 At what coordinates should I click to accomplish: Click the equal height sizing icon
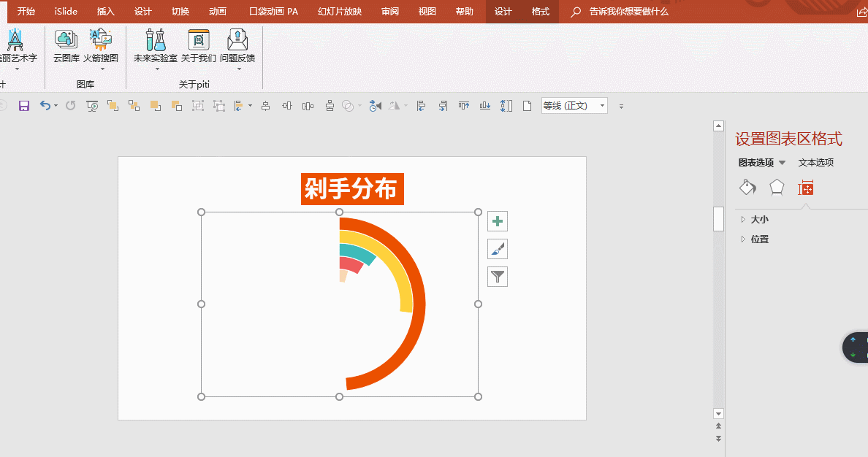pos(506,106)
